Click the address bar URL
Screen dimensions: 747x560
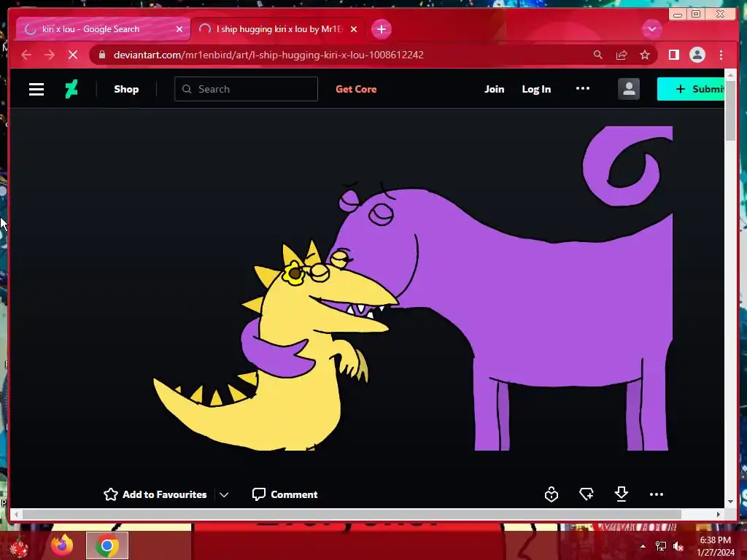[x=268, y=55]
